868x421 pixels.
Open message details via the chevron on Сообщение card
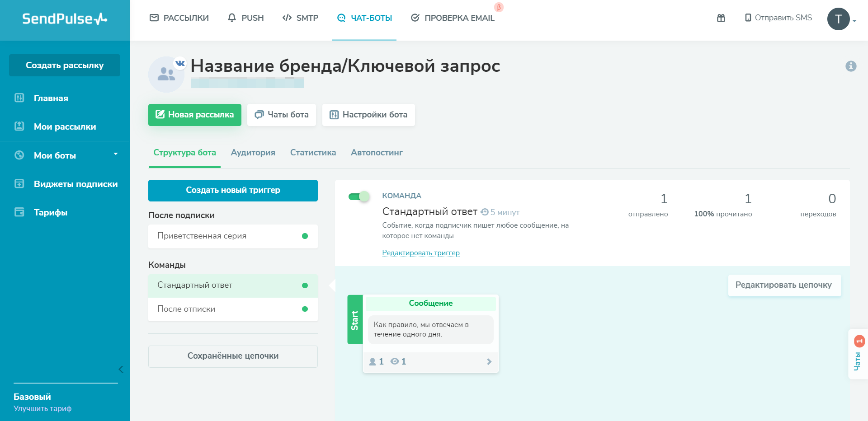click(x=489, y=361)
